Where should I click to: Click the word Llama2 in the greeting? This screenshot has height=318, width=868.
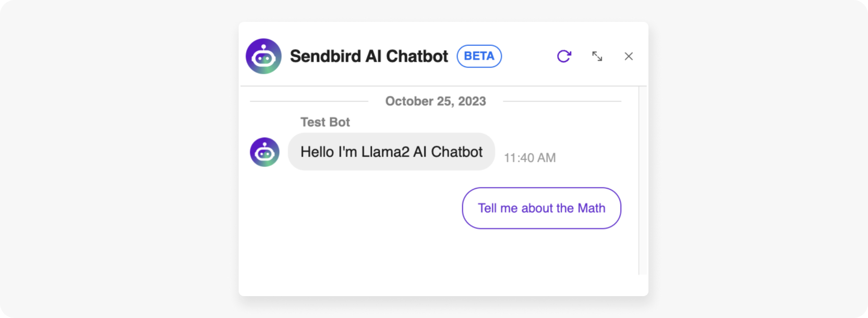click(x=385, y=152)
